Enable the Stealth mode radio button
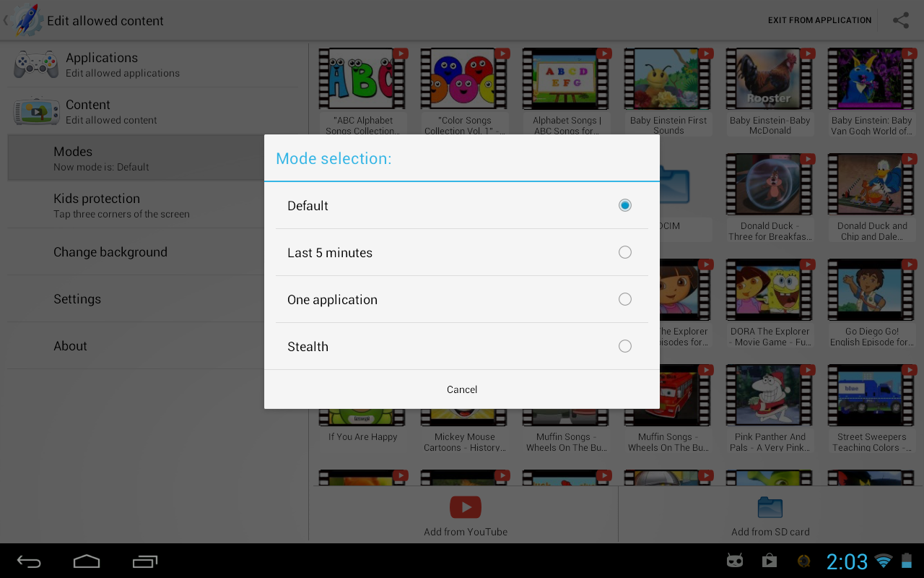Viewport: 924px width, 578px height. coord(624,346)
